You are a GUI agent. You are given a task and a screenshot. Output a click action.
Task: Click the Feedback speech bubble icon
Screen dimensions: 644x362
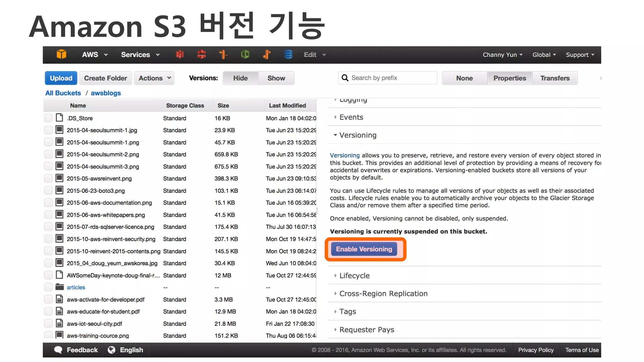58,350
